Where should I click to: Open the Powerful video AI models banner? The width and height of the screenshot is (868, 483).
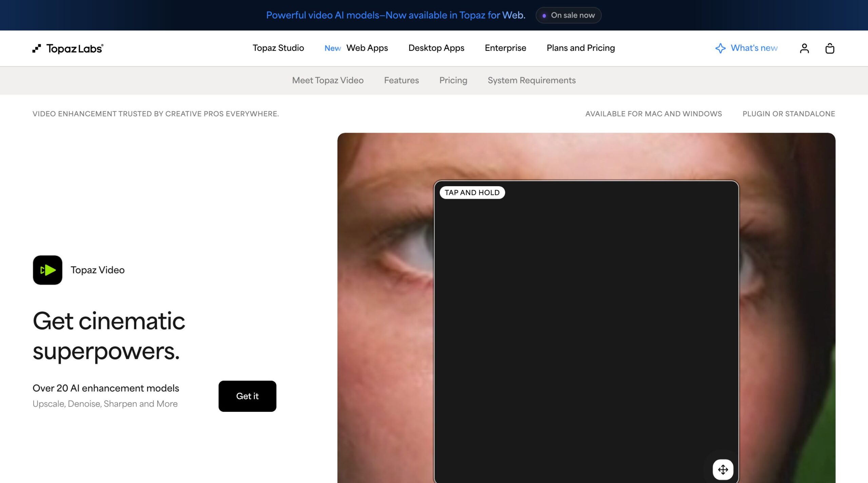point(396,15)
